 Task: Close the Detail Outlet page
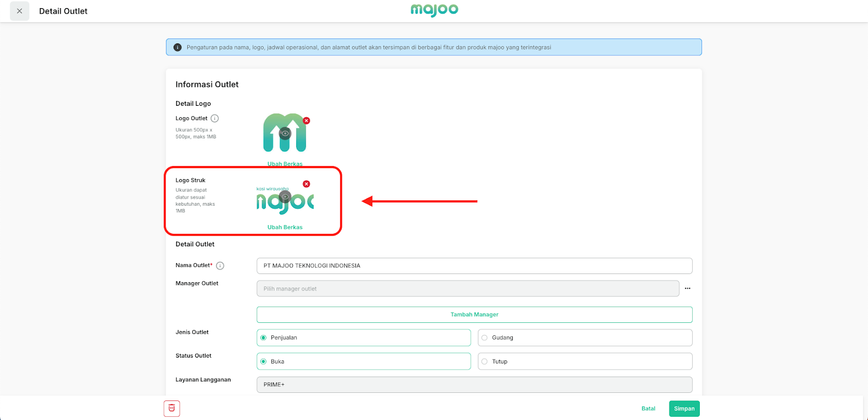(x=20, y=11)
